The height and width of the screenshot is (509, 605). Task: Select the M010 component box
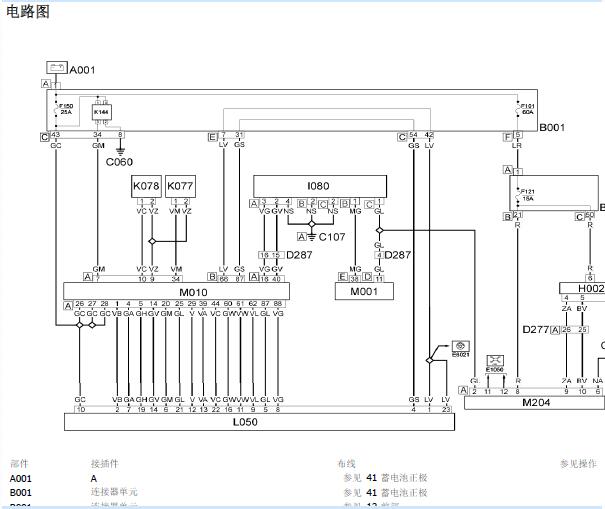tap(176, 291)
